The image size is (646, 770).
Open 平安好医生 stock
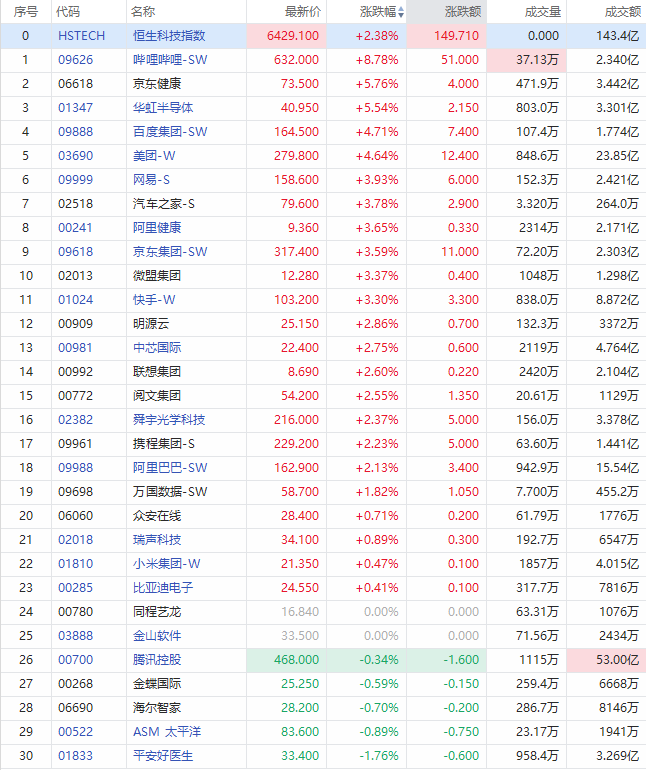163,756
